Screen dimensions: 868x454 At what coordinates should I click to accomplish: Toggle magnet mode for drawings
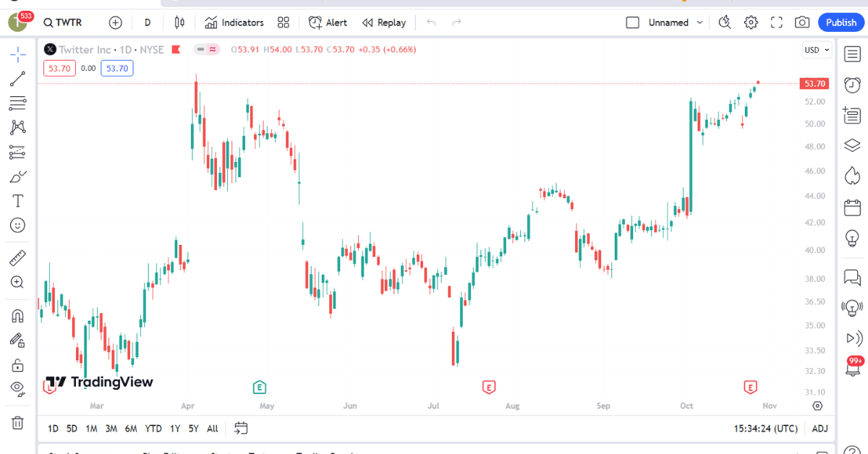point(17,314)
